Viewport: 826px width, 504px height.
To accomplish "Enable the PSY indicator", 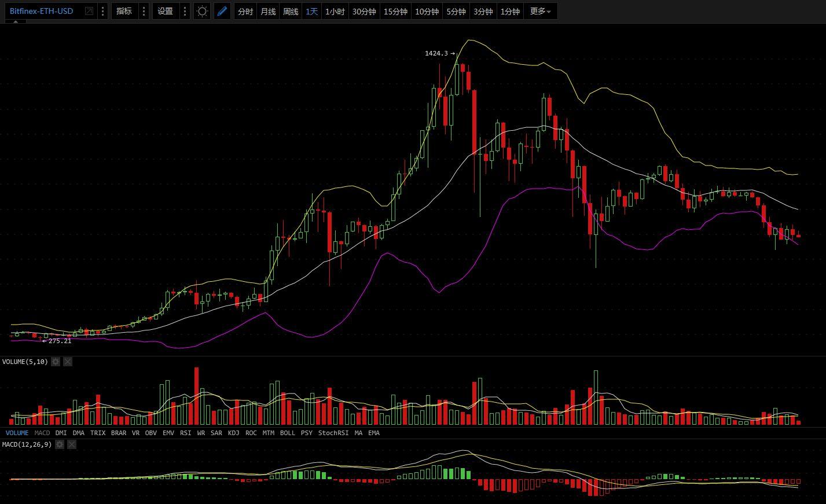I will (x=307, y=433).
